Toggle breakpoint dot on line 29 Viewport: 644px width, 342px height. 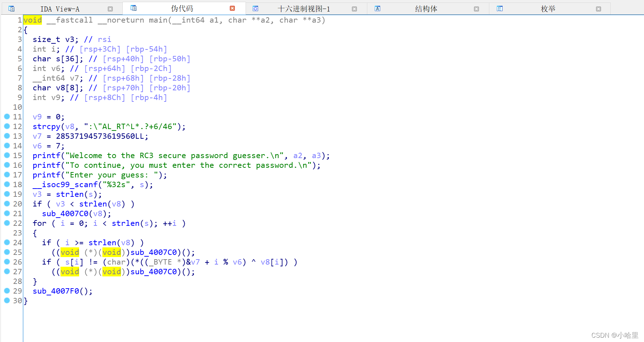coord(7,290)
